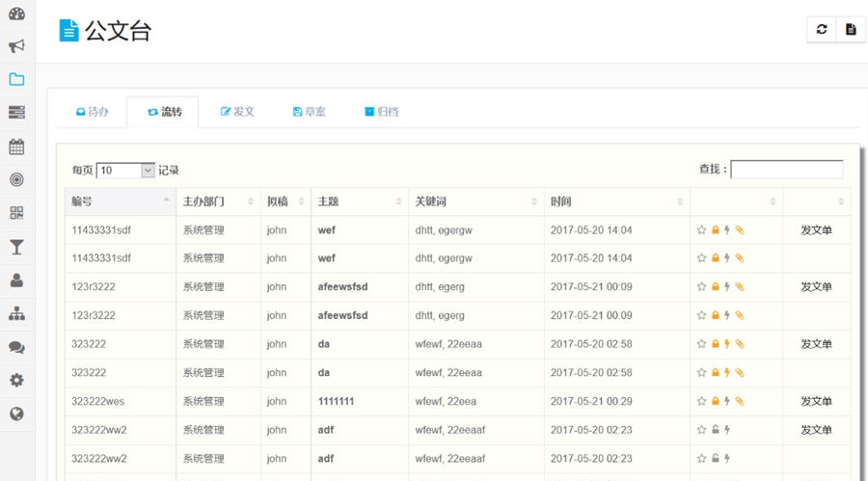The width and height of the screenshot is (868, 481).
Task: Click the QR code sidebar icon
Action: [x=16, y=213]
